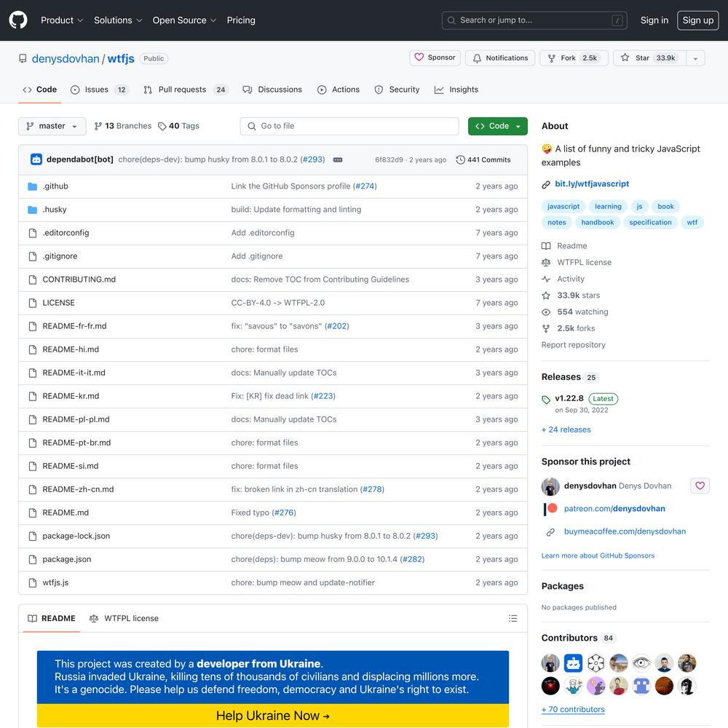Click the sponsor heart beside denysdovhan
The image size is (728, 728).
tap(700, 486)
